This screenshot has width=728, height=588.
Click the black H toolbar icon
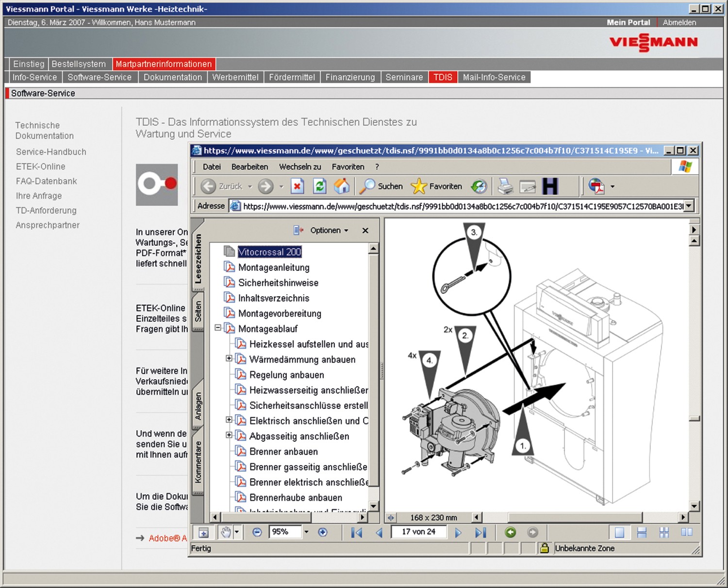[x=550, y=186]
